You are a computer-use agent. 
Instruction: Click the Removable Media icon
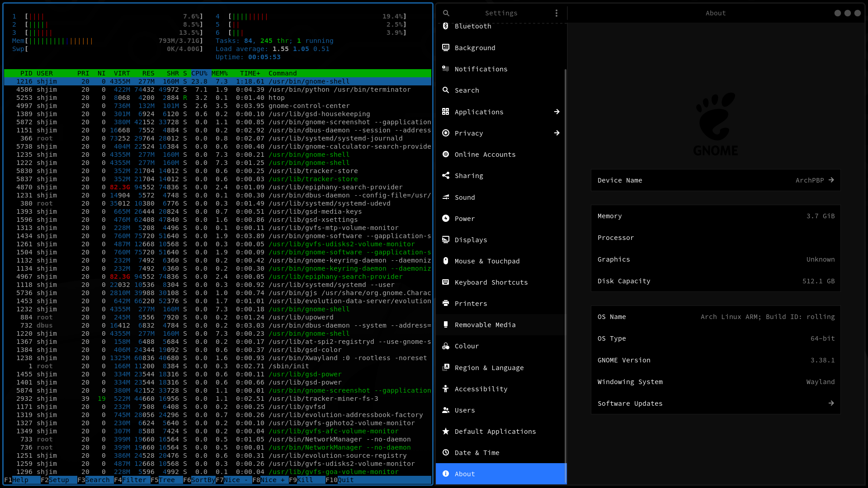(446, 324)
